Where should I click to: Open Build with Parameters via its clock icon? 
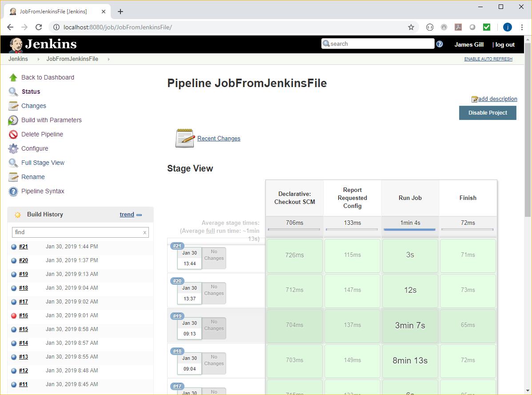[13, 120]
